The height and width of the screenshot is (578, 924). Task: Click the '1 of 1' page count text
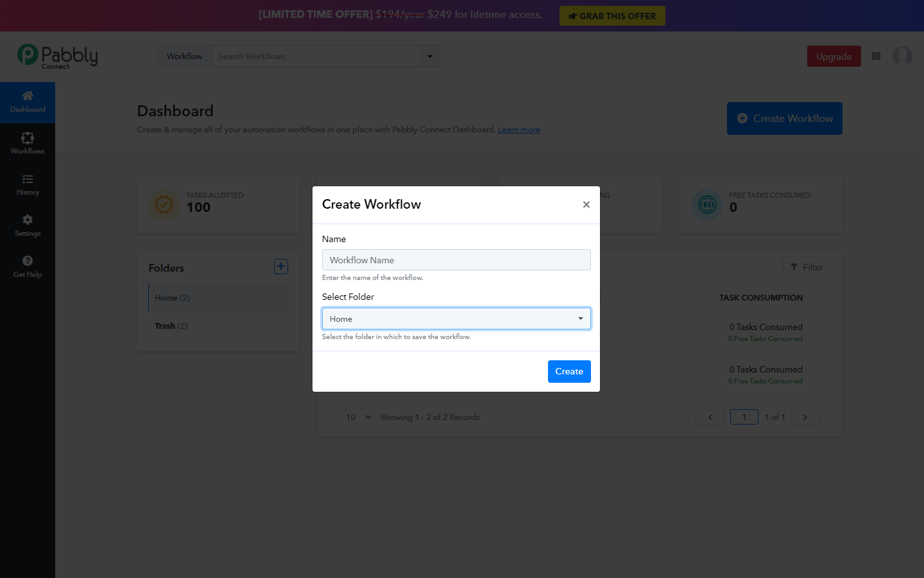point(774,417)
